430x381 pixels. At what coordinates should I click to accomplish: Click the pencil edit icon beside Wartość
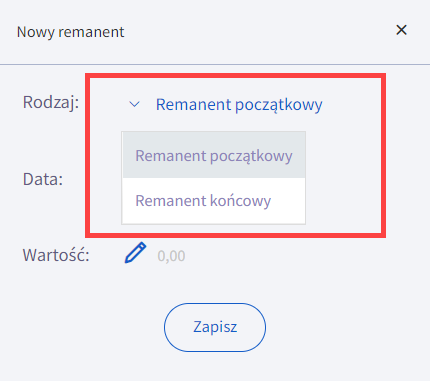(135, 253)
